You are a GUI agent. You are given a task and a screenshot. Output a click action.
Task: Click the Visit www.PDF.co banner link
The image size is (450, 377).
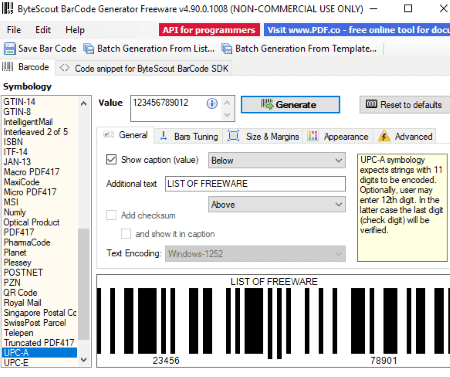coord(357,30)
